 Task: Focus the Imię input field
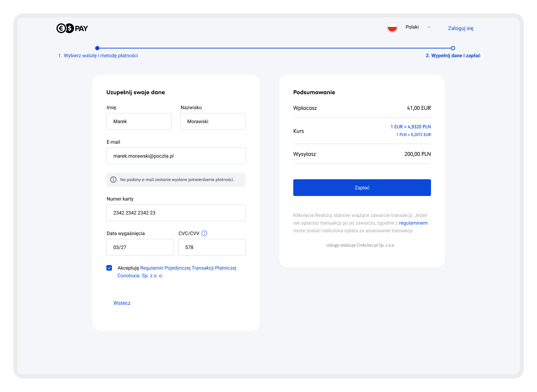coord(139,121)
